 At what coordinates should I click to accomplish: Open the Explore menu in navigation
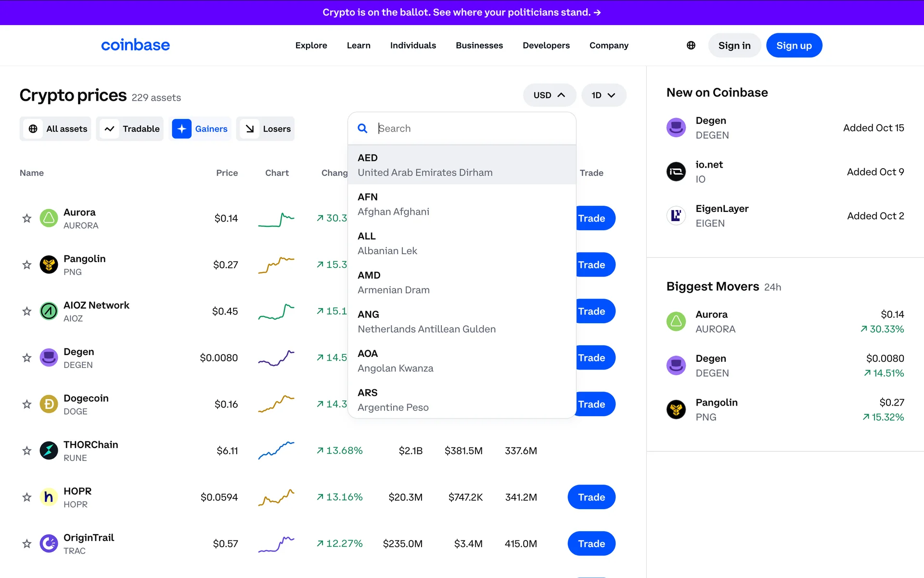tap(311, 45)
